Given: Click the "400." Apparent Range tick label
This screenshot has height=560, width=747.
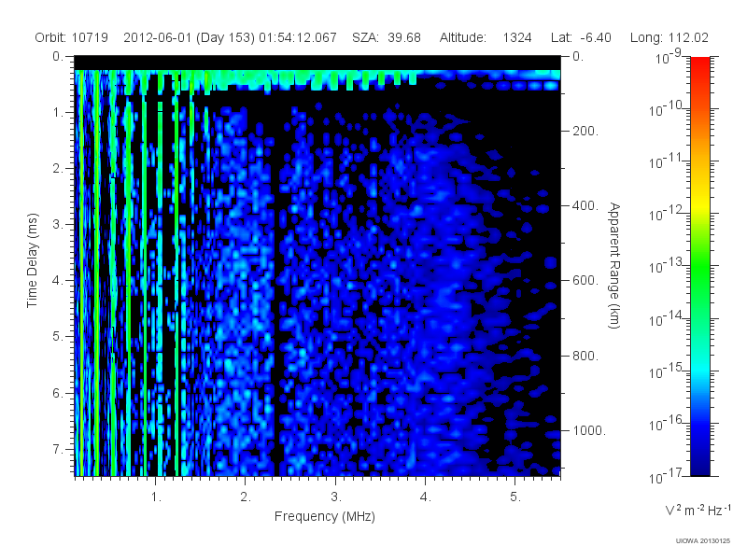Looking at the screenshot, I should (x=585, y=205).
